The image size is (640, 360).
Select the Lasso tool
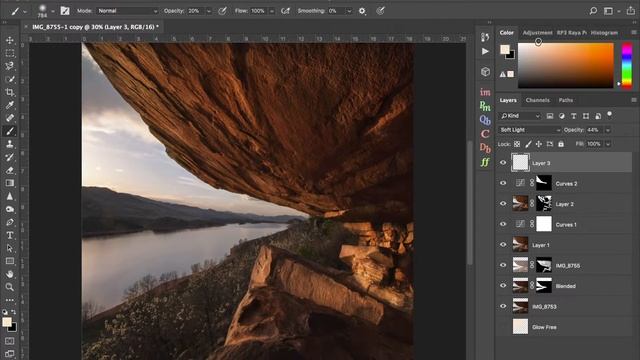(x=9, y=66)
